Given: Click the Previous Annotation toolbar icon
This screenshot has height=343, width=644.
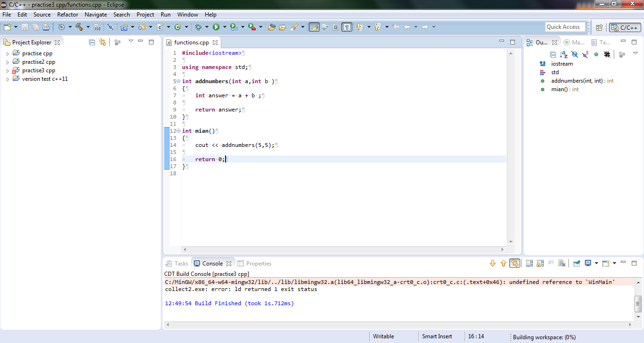Looking at the screenshot, I should pos(377,27).
